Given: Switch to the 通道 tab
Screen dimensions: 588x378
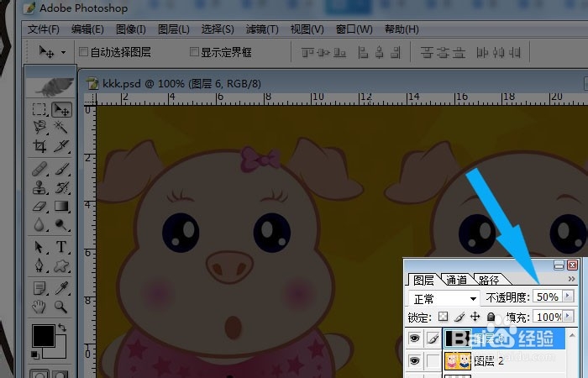Looking at the screenshot, I should click(x=457, y=280).
